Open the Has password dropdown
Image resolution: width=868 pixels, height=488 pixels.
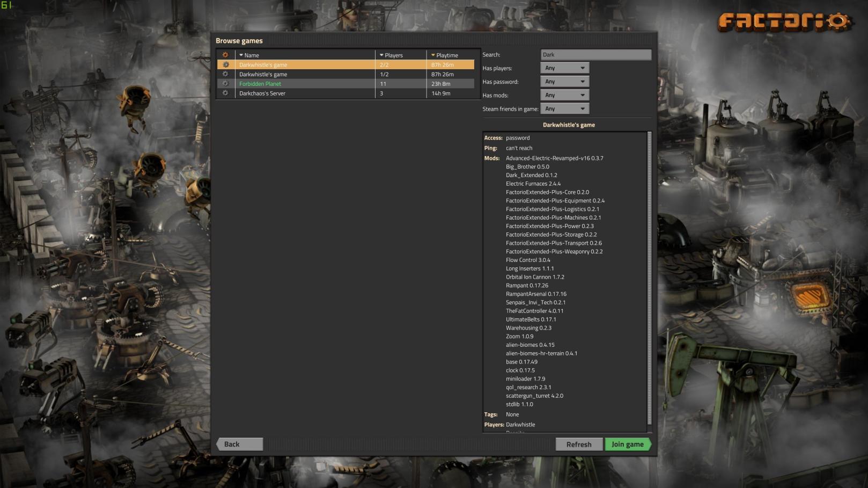click(x=565, y=82)
